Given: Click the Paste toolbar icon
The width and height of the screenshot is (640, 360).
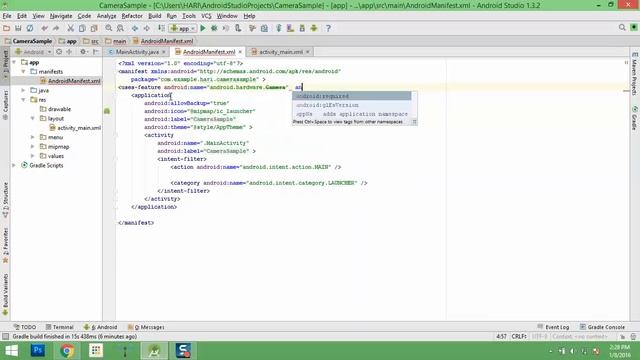Looking at the screenshot, I should click(x=94, y=28).
